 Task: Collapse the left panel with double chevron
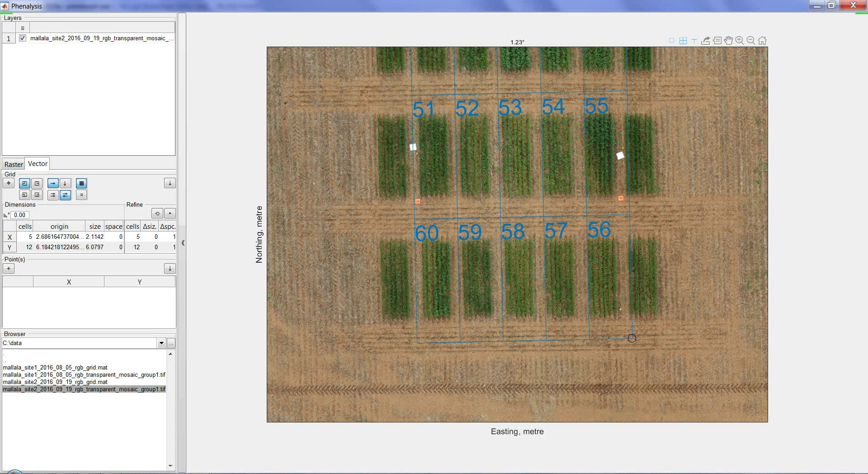click(183, 243)
